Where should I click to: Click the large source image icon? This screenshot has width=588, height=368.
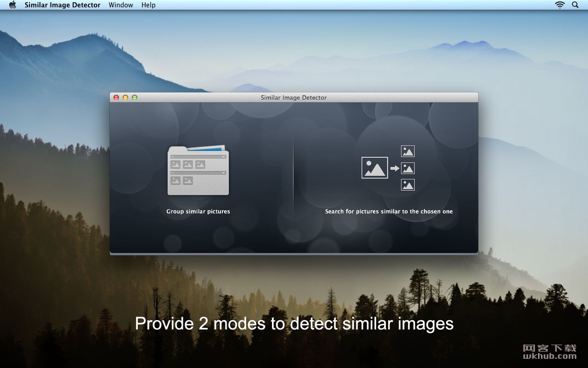point(375,168)
